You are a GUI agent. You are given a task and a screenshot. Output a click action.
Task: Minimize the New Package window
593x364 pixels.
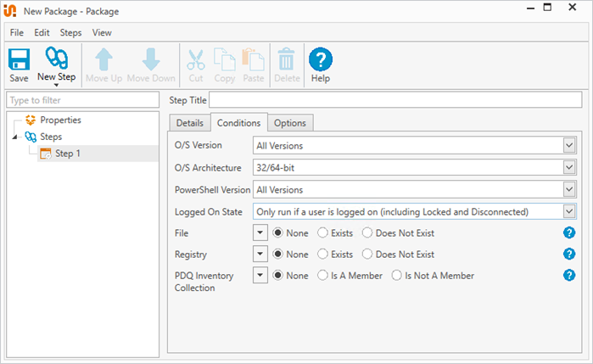coord(530,8)
